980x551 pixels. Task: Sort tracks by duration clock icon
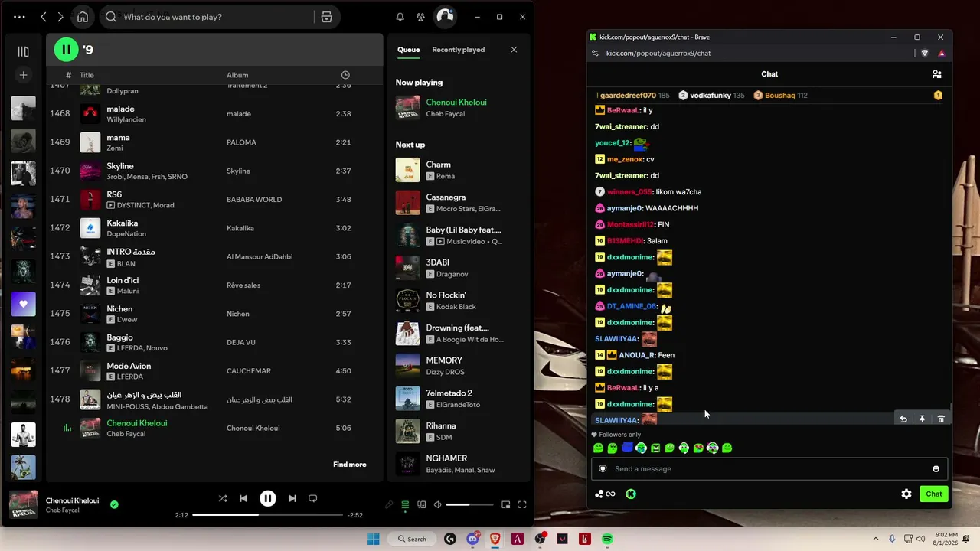pyautogui.click(x=345, y=75)
